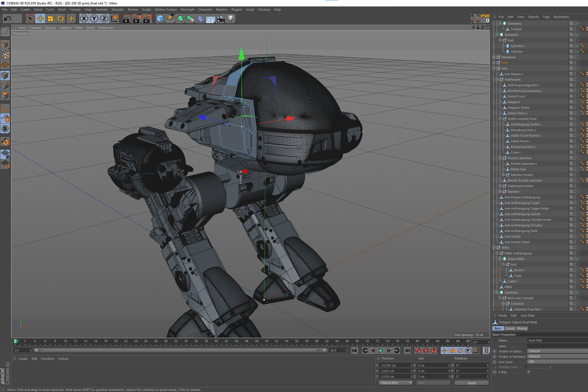This screenshot has height=392, width=588.
Task: Activate the Live Selection tool
Action: (x=30, y=18)
